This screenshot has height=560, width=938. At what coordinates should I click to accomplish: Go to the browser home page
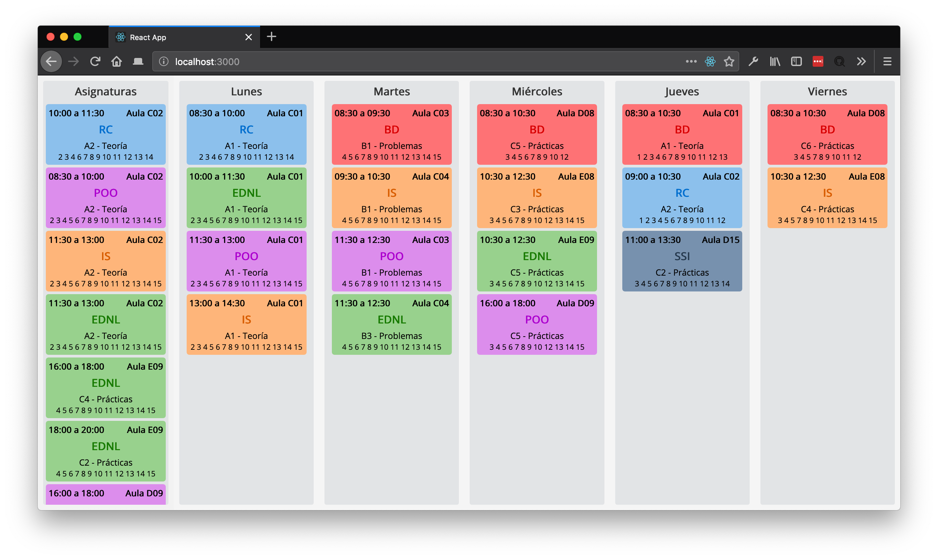117,62
